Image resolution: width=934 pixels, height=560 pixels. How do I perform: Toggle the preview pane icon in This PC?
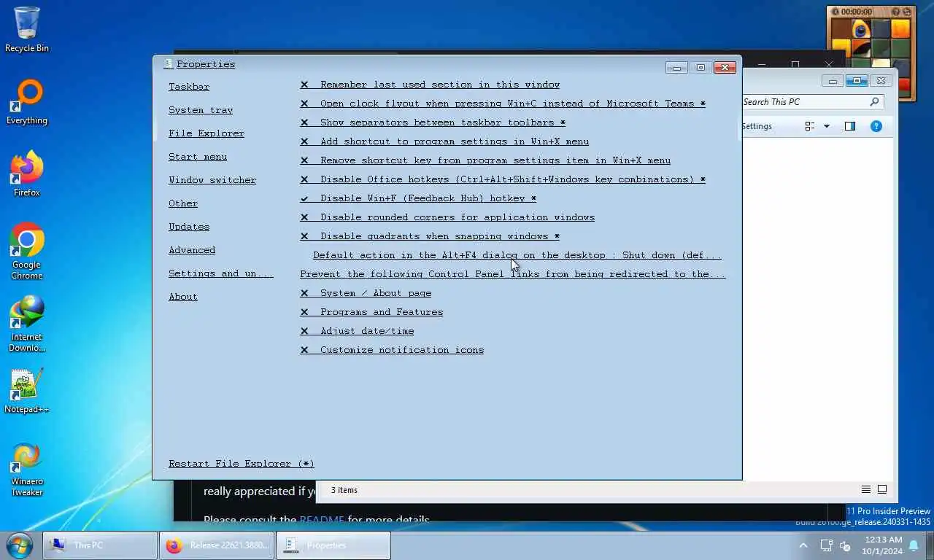pos(850,126)
